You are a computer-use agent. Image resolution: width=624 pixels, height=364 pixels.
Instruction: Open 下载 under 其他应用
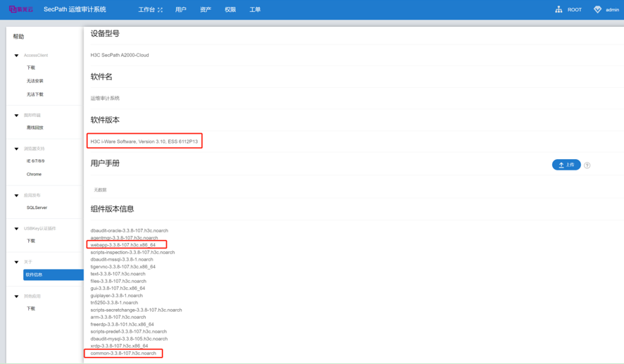click(x=31, y=308)
